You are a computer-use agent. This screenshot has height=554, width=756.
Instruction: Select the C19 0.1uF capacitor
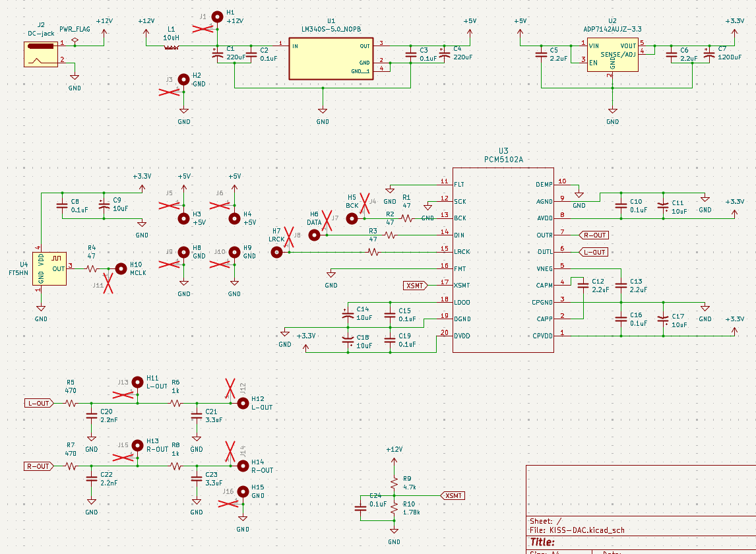point(390,340)
